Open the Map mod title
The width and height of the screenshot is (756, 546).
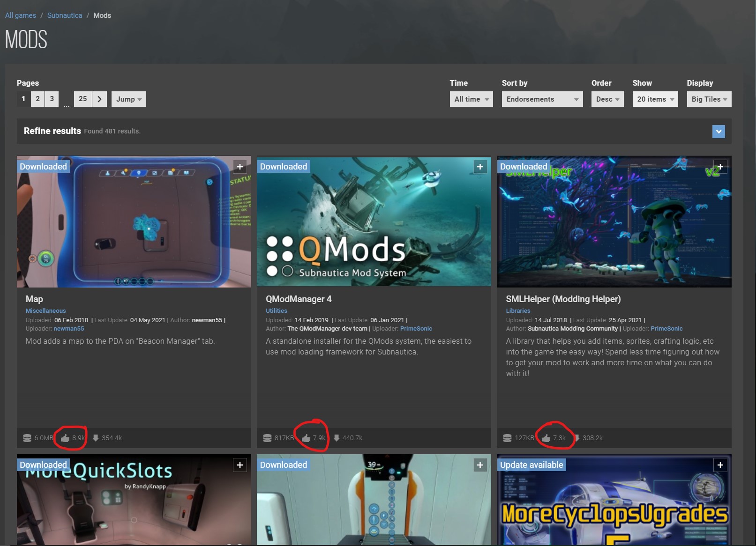[x=34, y=299]
